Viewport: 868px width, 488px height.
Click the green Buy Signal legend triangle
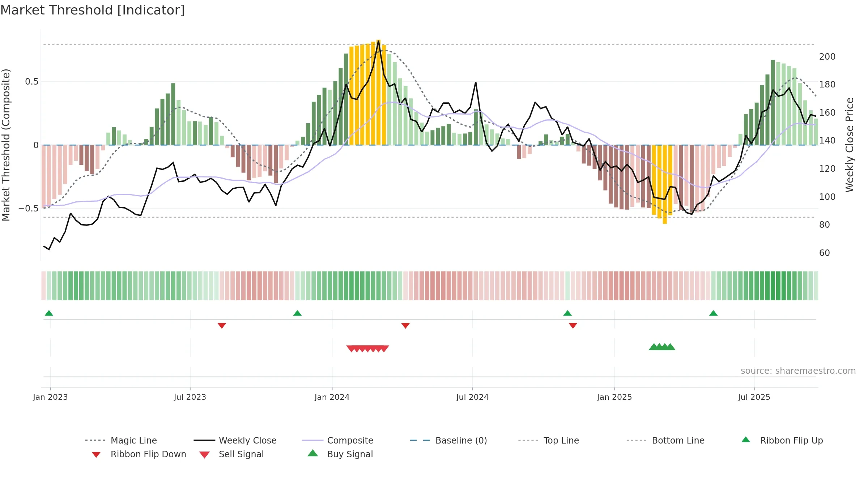click(x=313, y=453)
